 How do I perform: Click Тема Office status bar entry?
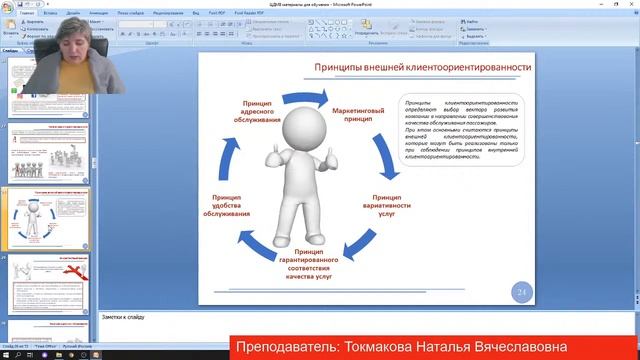[45, 346]
